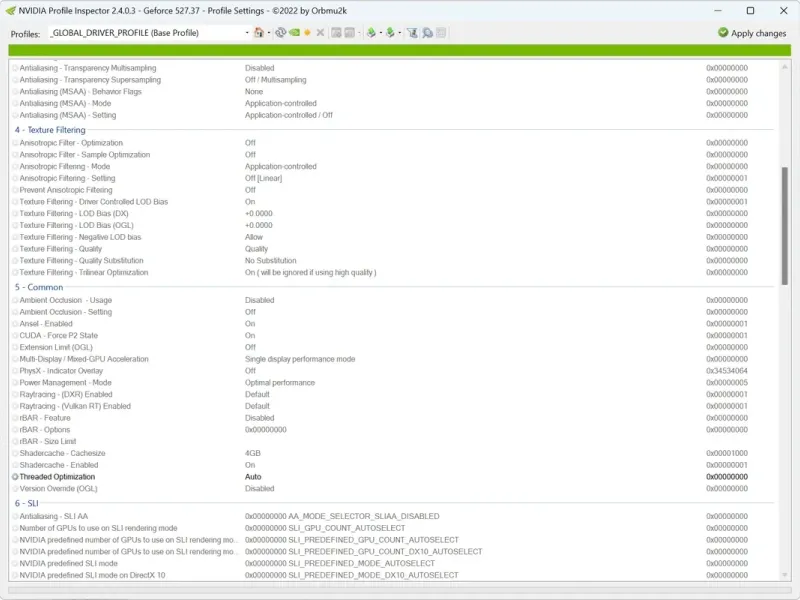Click the vertical scrollbar thumb
Image resolution: width=800 pixels, height=600 pixels.
(785, 226)
